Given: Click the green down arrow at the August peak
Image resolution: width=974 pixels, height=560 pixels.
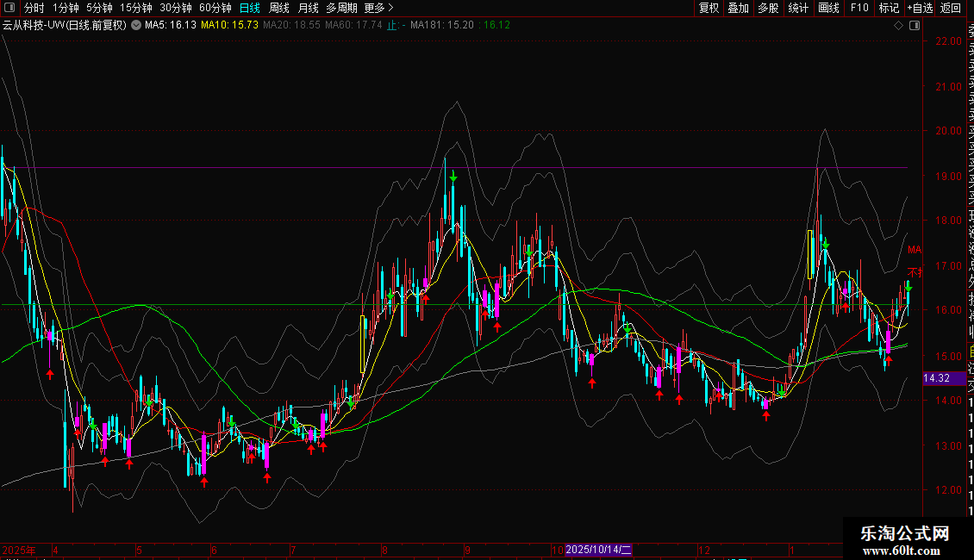Looking at the screenshot, I should coord(453,177).
